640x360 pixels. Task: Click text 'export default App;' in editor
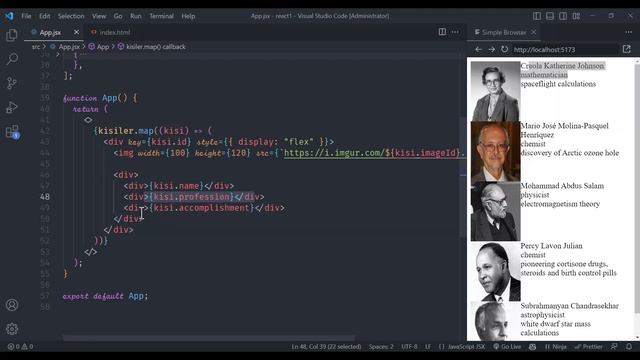105,296
